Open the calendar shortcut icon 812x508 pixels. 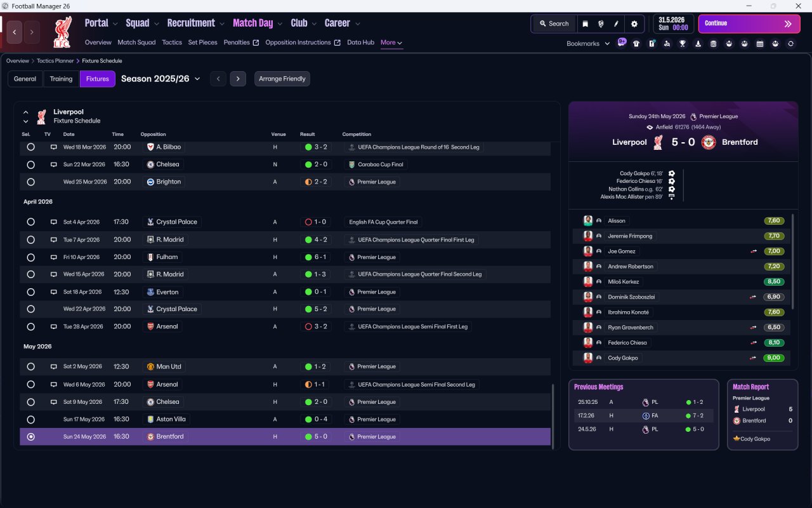[x=760, y=44]
